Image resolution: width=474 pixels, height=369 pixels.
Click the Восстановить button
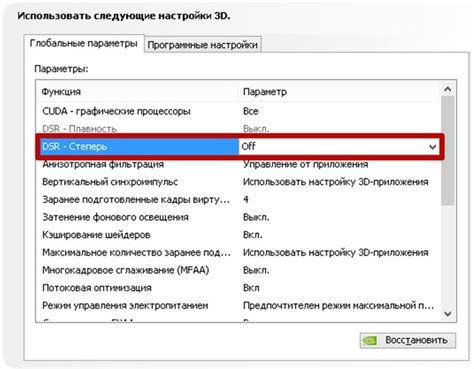(x=408, y=340)
